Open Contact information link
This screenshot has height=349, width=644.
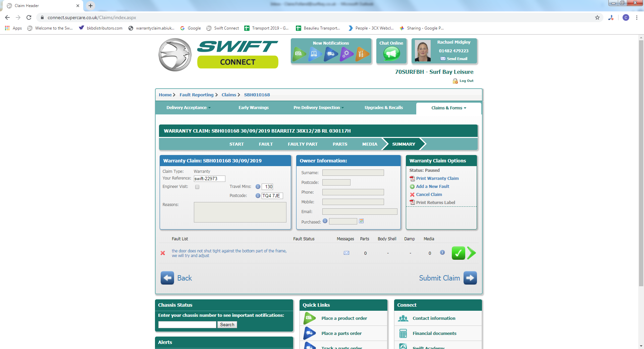(x=434, y=318)
